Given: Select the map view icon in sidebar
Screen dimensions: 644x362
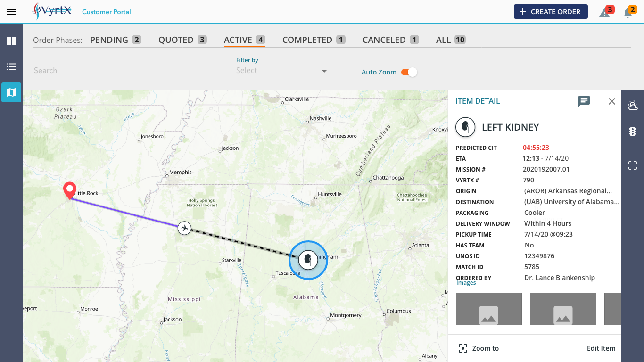Looking at the screenshot, I should coord(11,92).
